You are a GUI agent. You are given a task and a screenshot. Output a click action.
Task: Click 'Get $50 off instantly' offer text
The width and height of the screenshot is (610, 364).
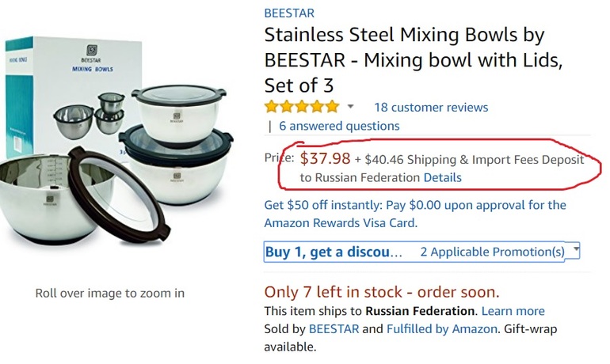tap(323, 205)
